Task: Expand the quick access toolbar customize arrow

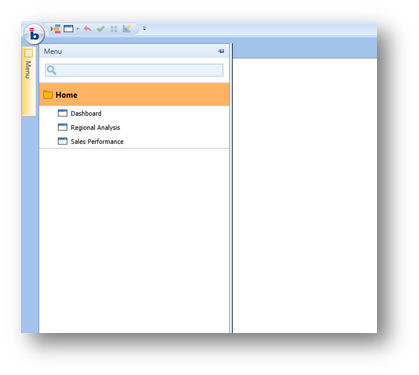Action: click(144, 29)
